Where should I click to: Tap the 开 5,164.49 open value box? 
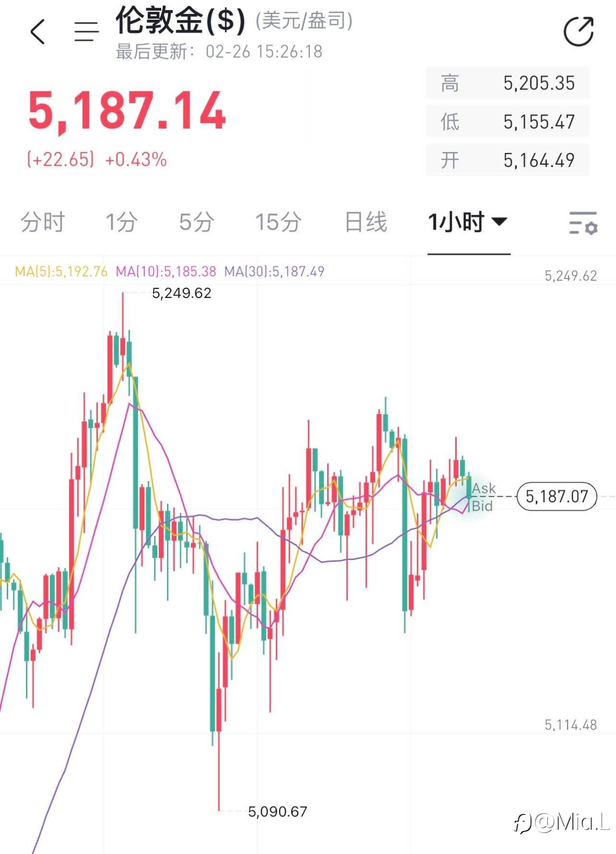click(x=508, y=160)
